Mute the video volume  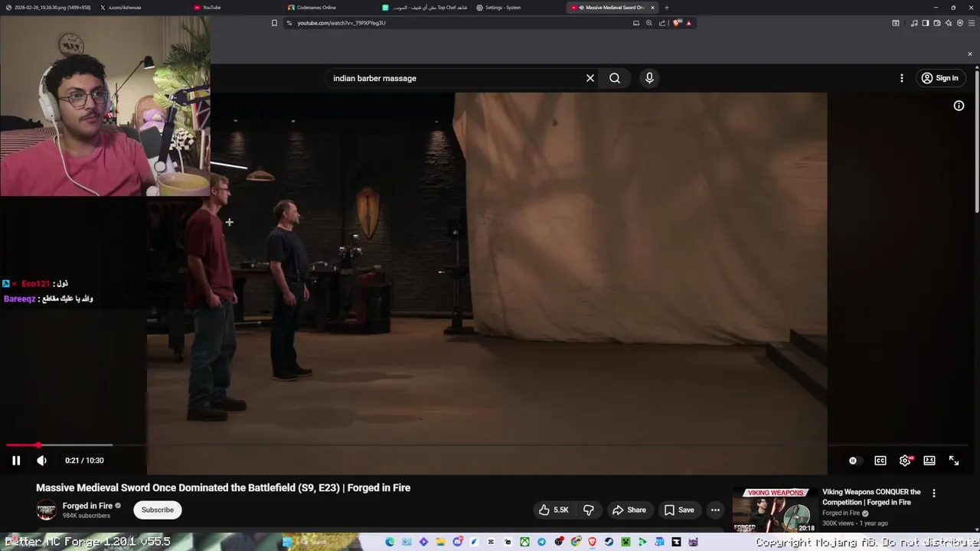pos(41,461)
